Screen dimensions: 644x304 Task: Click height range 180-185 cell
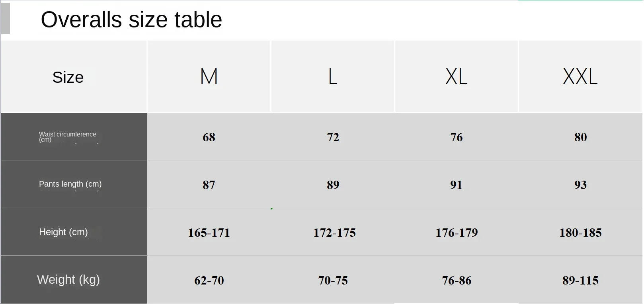pyautogui.click(x=580, y=233)
